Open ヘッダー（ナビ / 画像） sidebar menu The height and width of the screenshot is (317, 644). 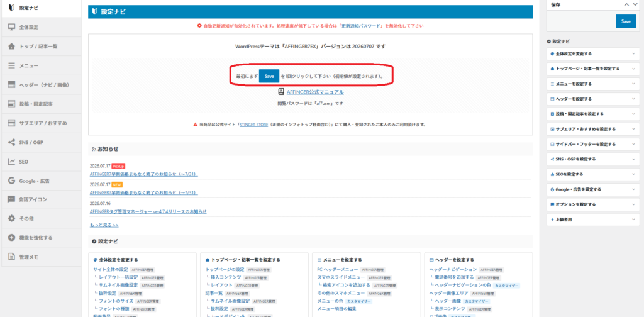(42, 85)
